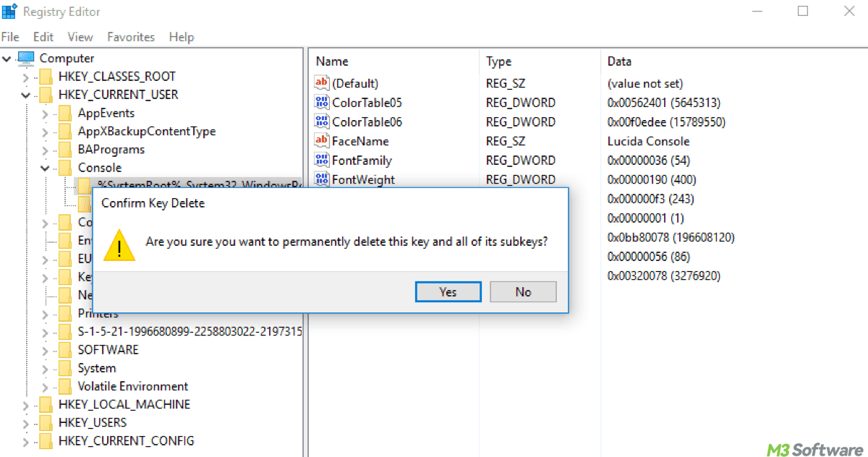This screenshot has width=868, height=457.
Task: Click the 0x00f0edee (15789550) data cell
Action: coord(666,121)
